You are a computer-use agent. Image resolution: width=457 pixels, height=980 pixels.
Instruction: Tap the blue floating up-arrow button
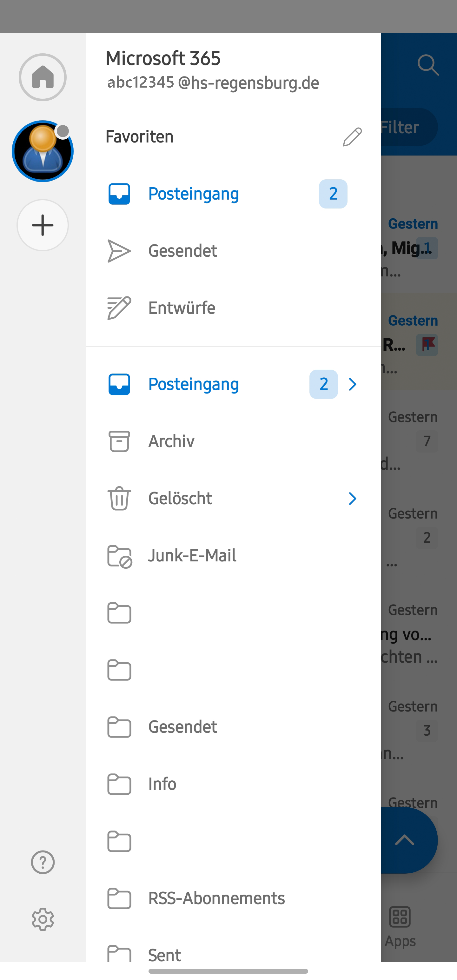click(405, 840)
